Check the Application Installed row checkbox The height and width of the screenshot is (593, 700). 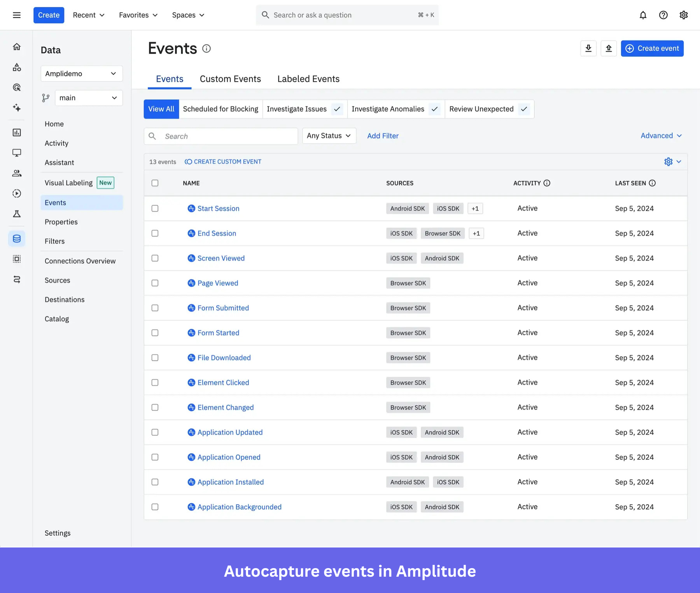point(155,482)
